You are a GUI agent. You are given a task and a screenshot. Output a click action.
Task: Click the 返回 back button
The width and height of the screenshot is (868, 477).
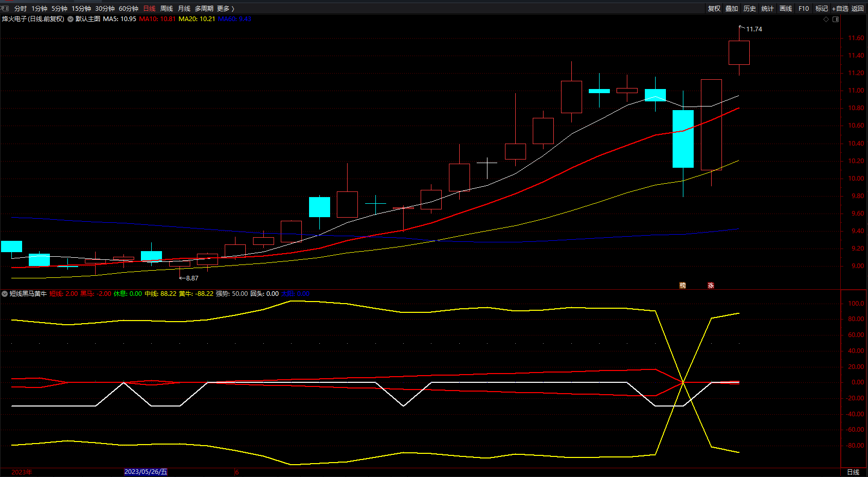click(858, 9)
